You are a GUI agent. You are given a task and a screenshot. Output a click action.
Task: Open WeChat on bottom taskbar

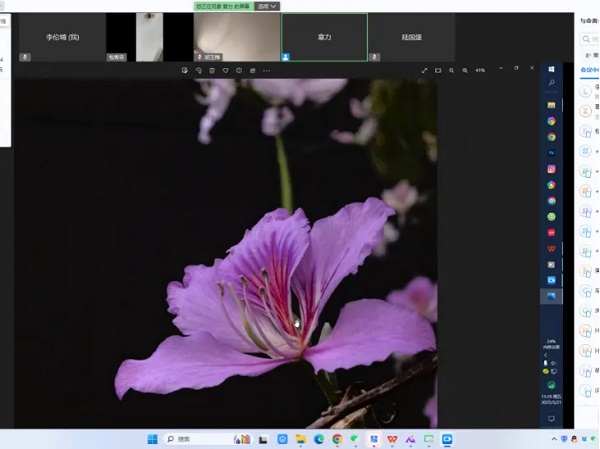355,439
